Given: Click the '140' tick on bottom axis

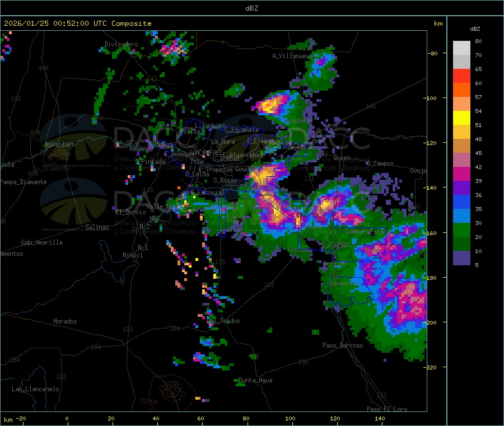Looking at the screenshot, I should click(x=380, y=419).
